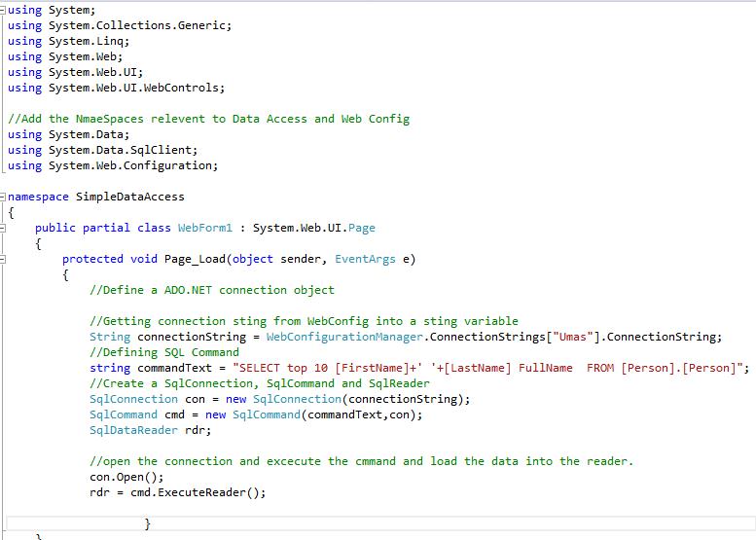Click the SimpleDataAccess namespace name
Viewport: 756px width, 540px height.
point(130,197)
